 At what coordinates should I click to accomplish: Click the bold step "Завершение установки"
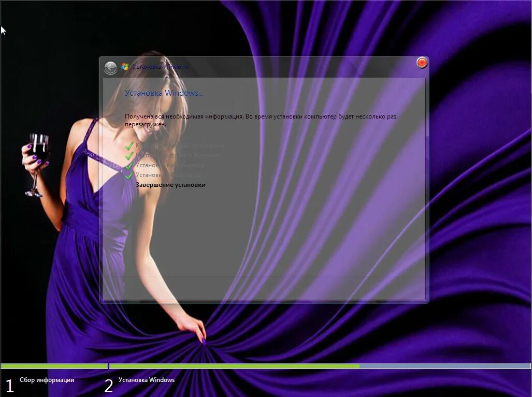pyautogui.click(x=170, y=185)
